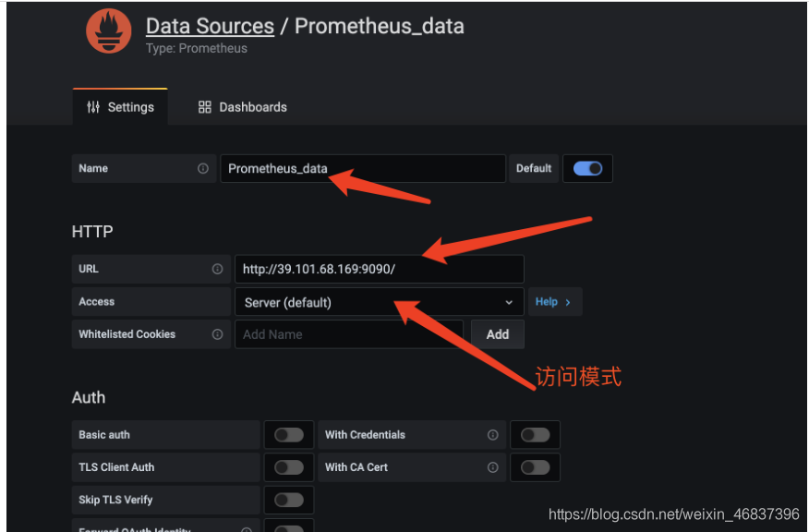Click the Add button for cookies

click(498, 334)
